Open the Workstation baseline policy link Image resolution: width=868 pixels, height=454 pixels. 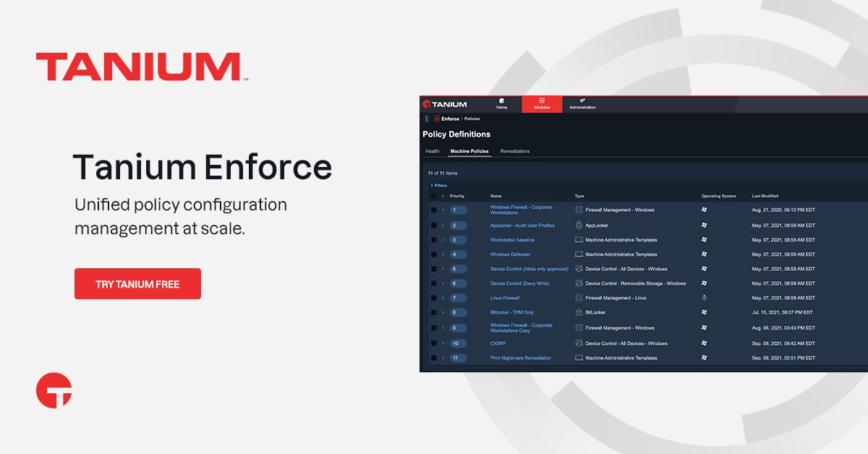(x=512, y=239)
